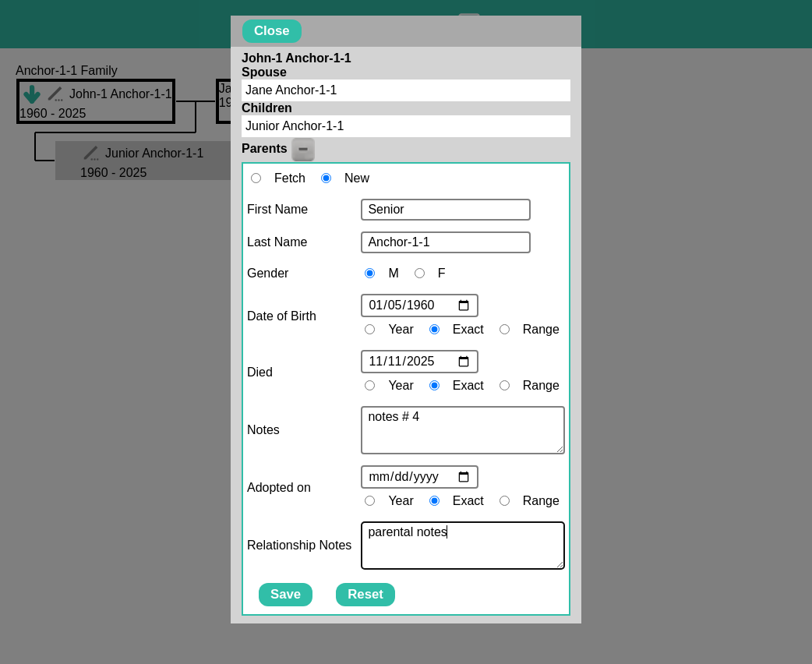Click the edit pencil icon beside John-1
812x664 pixels.
tap(55, 94)
